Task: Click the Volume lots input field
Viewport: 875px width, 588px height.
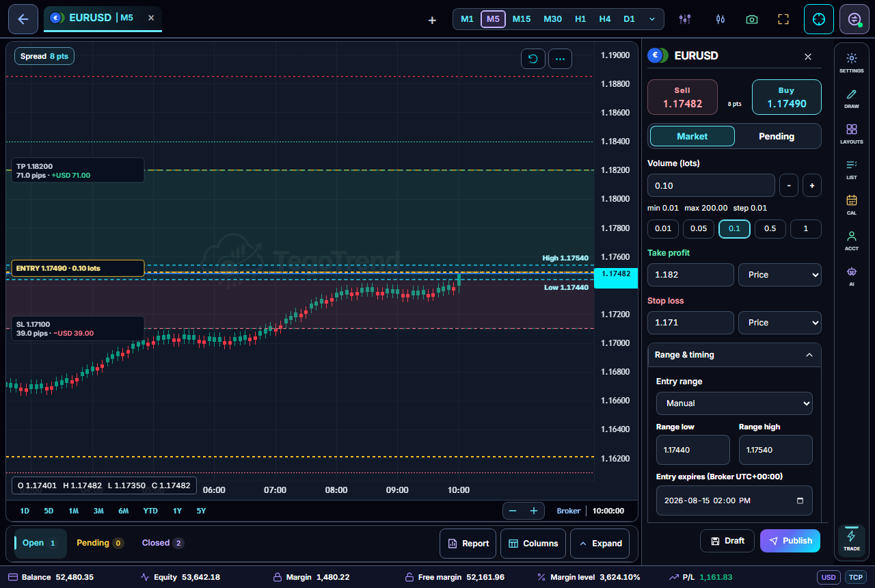Action: 711,185
